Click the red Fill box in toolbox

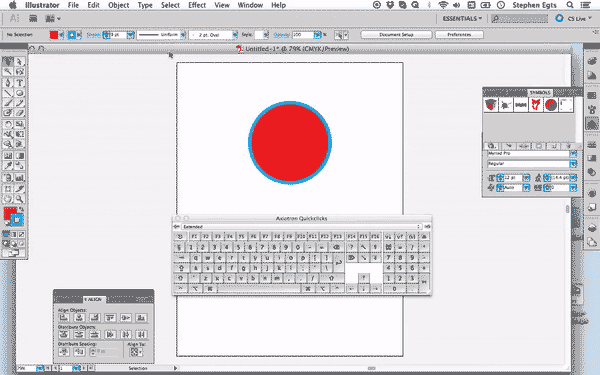click(x=10, y=213)
